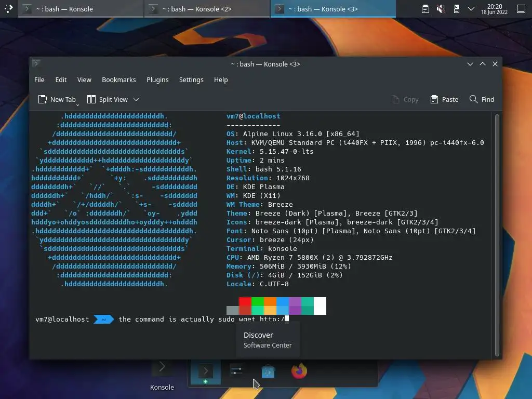Click the 'Shell: bash 5.1.16' line
Image resolution: width=532 pixels, height=399 pixels.
[263, 169]
